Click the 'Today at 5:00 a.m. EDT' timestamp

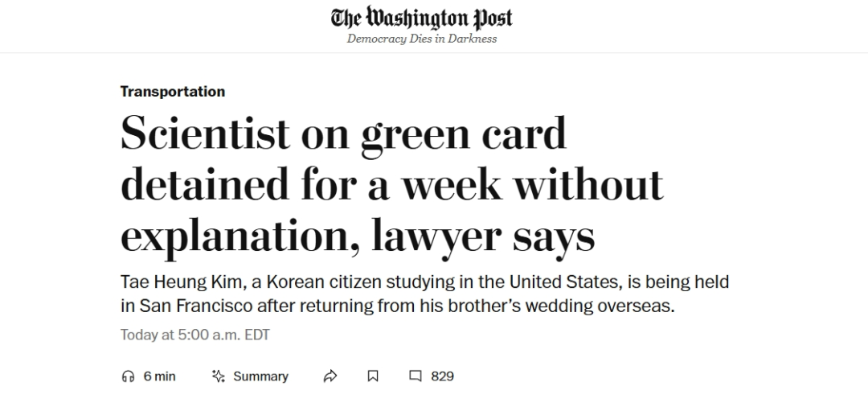194,335
